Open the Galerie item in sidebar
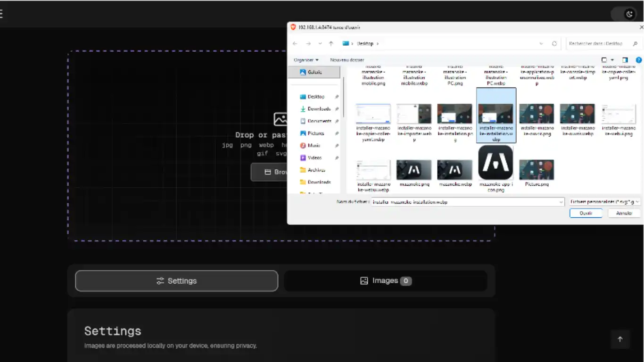Image resolution: width=644 pixels, height=362 pixels. (x=314, y=72)
